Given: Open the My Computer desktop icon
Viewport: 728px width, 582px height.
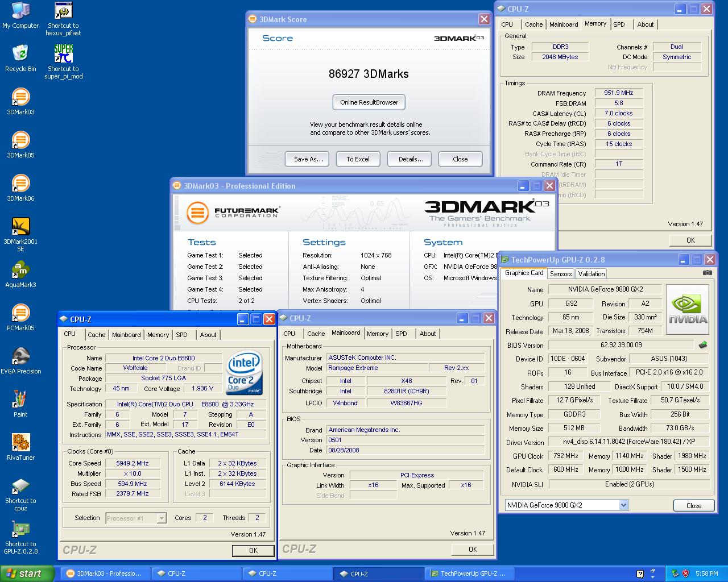Looking at the screenshot, I should click(20, 15).
